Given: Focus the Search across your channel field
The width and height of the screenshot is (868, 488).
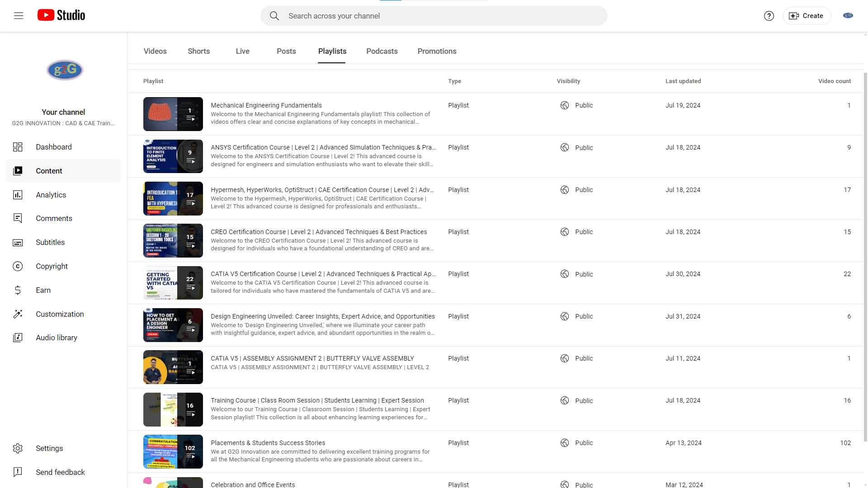Looking at the screenshot, I should [434, 16].
